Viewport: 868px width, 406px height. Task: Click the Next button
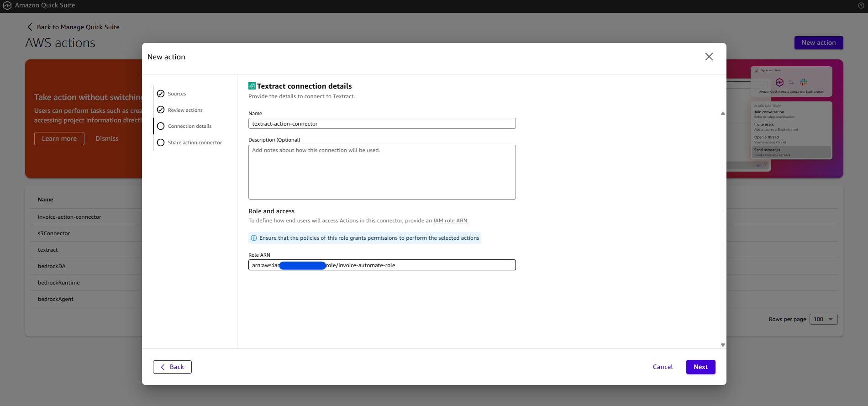click(x=700, y=367)
